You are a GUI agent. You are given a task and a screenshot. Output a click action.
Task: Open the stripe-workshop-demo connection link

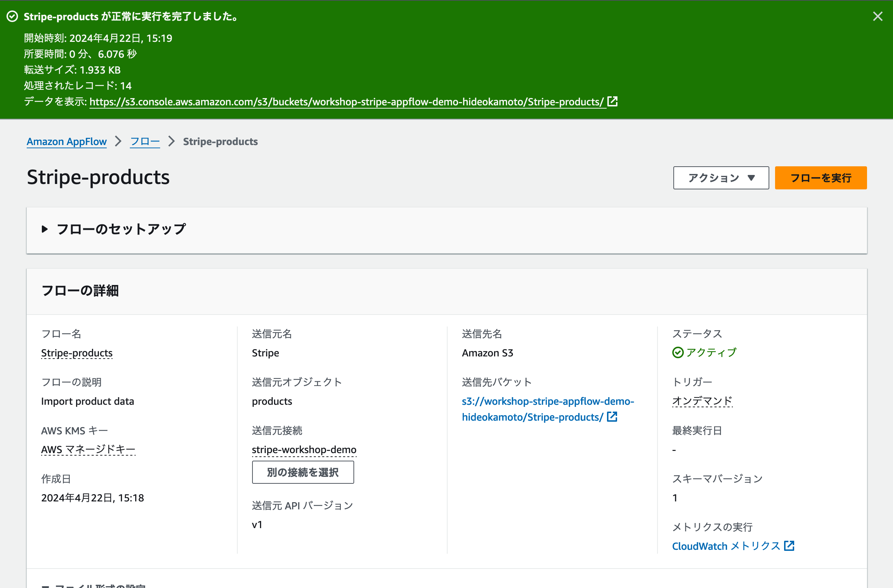point(304,449)
